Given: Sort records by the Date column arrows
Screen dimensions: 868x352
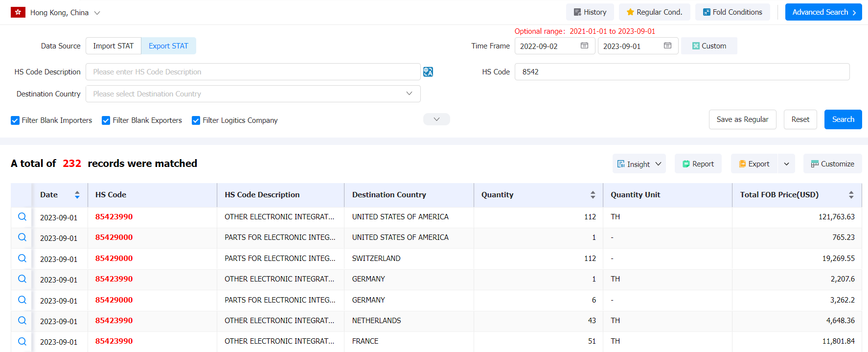Looking at the screenshot, I should (x=77, y=195).
